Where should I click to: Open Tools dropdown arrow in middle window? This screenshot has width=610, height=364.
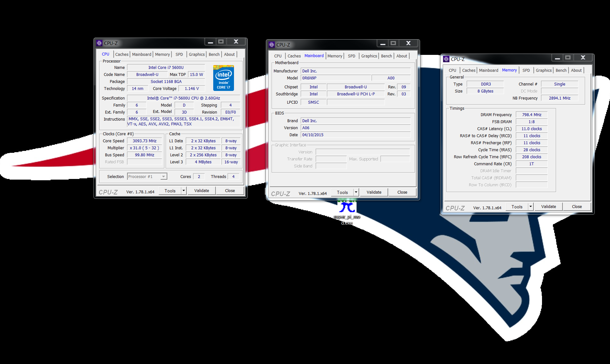click(356, 192)
